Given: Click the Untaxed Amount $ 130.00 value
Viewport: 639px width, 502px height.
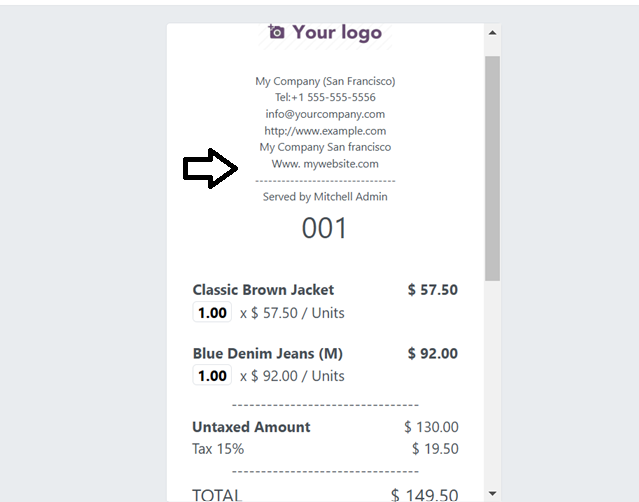Looking at the screenshot, I should [x=431, y=427].
